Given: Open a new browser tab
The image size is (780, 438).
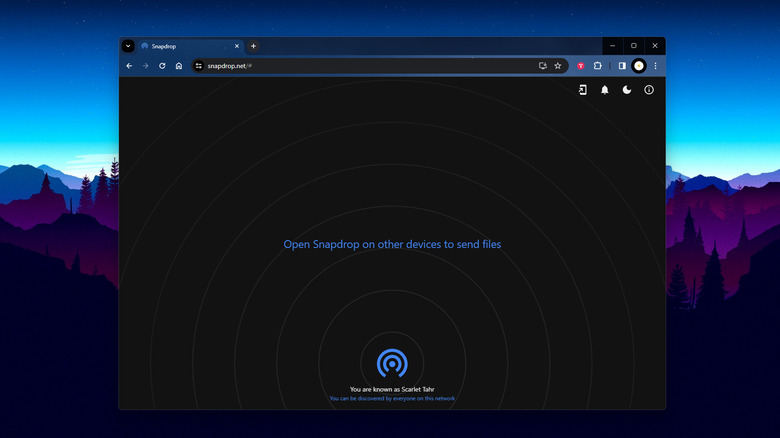Looking at the screenshot, I should [x=254, y=46].
